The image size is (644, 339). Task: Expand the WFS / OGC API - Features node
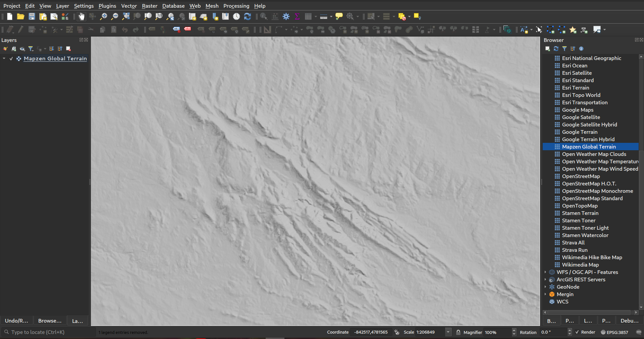click(545, 272)
